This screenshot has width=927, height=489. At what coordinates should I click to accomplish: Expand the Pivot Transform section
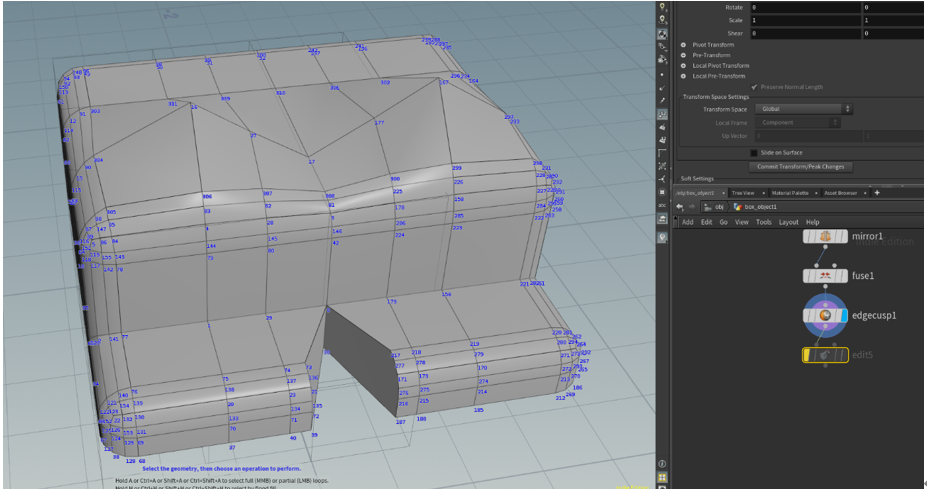coord(683,45)
